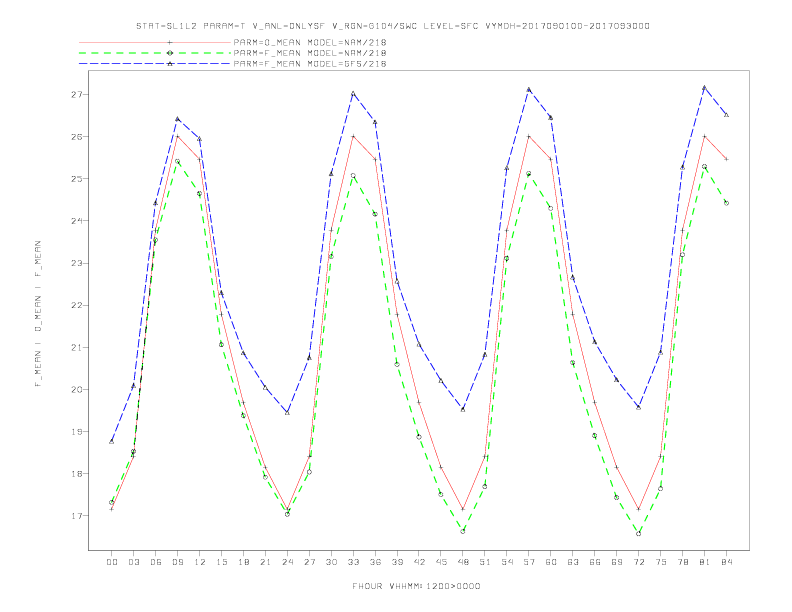Click the green NAM circle marker at hour 84
Viewport: 792px width, 612px height.
(726, 203)
